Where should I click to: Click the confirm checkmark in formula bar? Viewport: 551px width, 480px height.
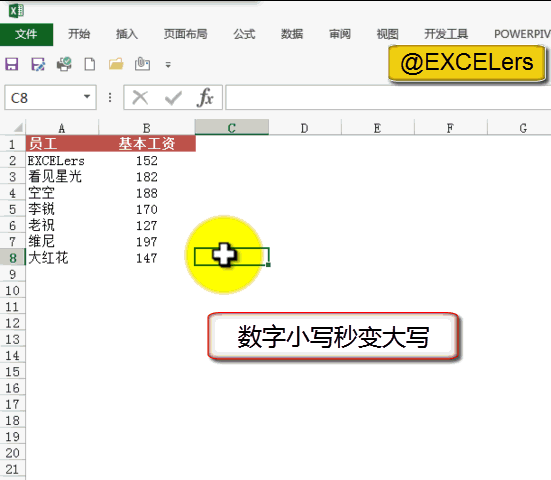point(173,98)
